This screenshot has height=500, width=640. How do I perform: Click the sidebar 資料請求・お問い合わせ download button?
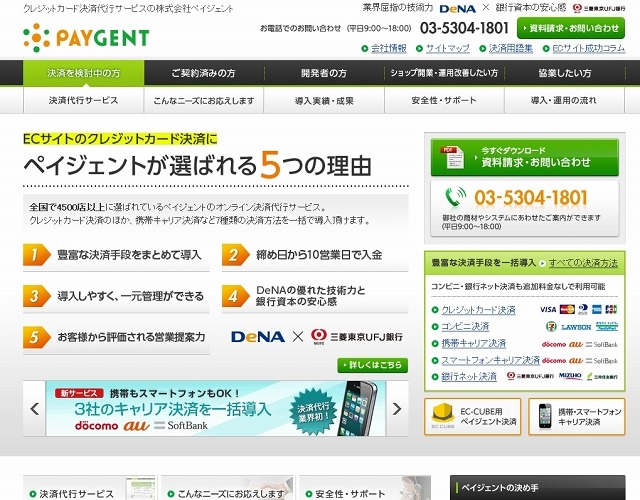click(524, 158)
